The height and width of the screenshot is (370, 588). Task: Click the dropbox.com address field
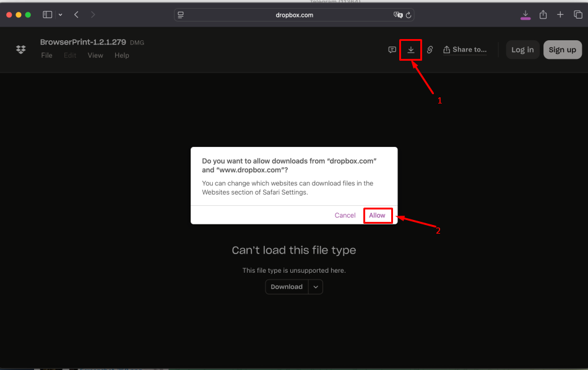pyautogui.click(x=294, y=15)
